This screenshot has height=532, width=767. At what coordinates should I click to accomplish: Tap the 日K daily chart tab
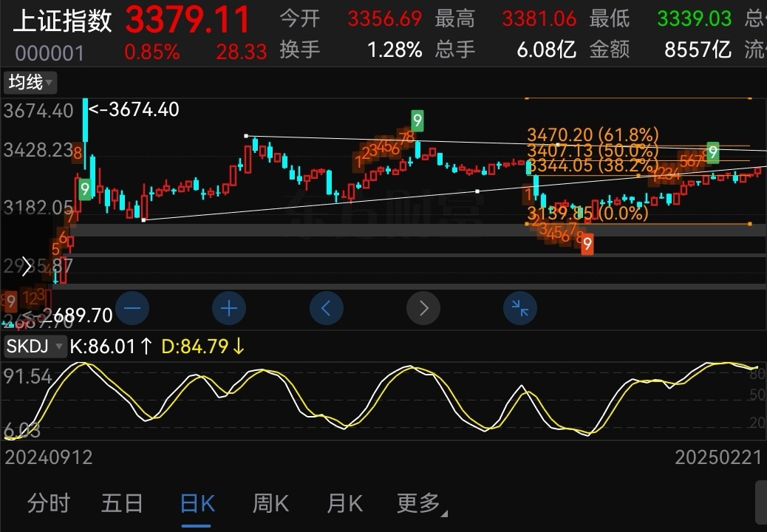tap(197, 504)
